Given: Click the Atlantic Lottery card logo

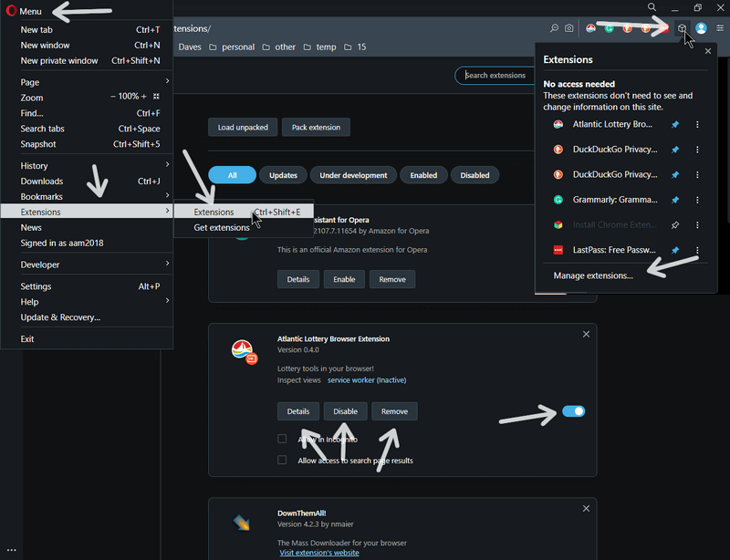Looking at the screenshot, I should (244, 351).
